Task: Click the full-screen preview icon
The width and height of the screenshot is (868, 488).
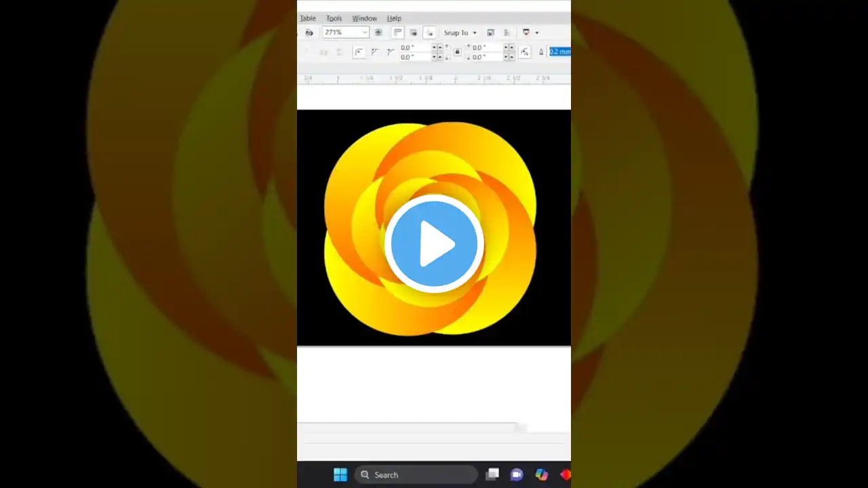Action: [378, 33]
